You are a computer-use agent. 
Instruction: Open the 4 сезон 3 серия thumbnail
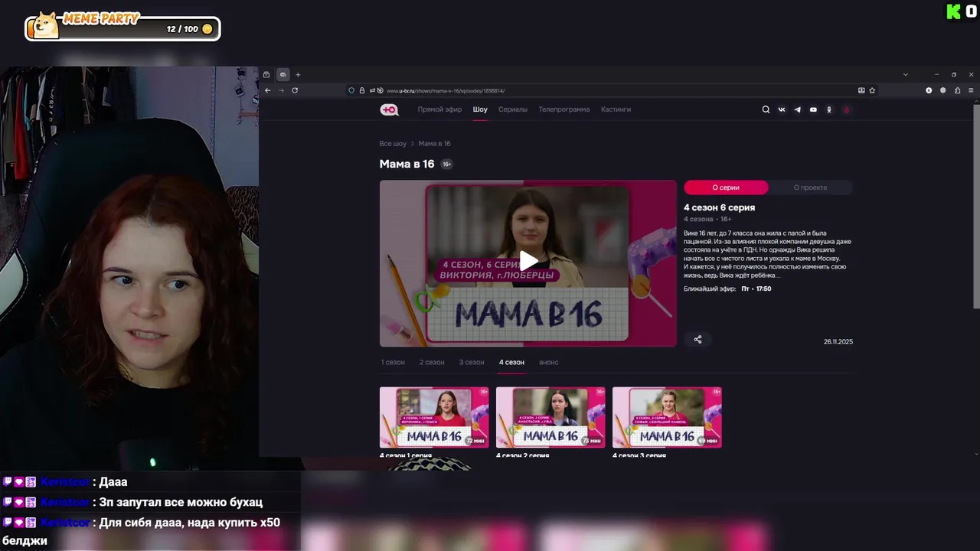point(667,417)
